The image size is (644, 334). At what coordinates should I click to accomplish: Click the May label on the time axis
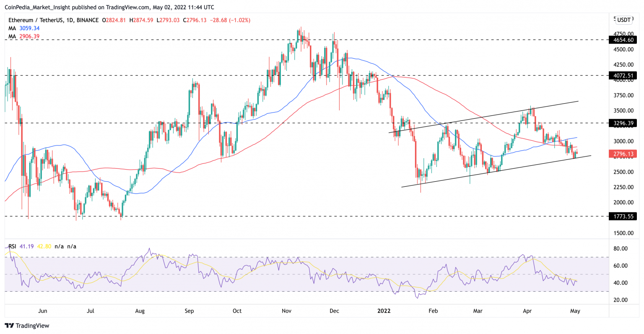coord(575,311)
